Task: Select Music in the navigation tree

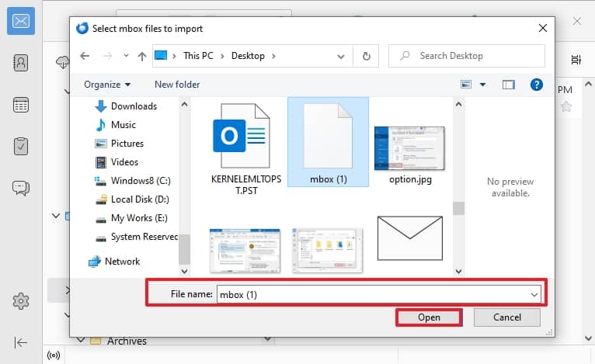Action: tap(116, 125)
